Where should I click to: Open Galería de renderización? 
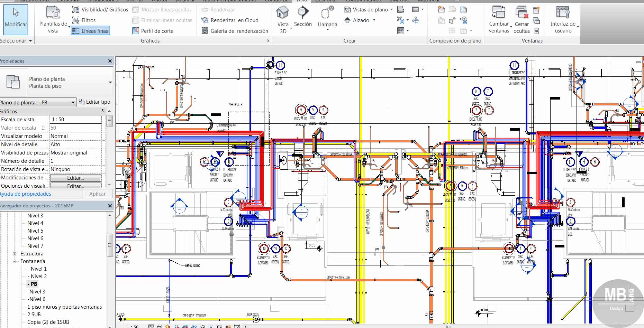coord(235,31)
